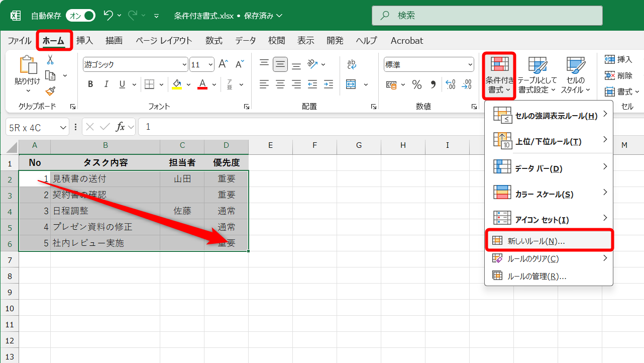Increase decimal places
This screenshot has width=644, height=363.
click(450, 85)
